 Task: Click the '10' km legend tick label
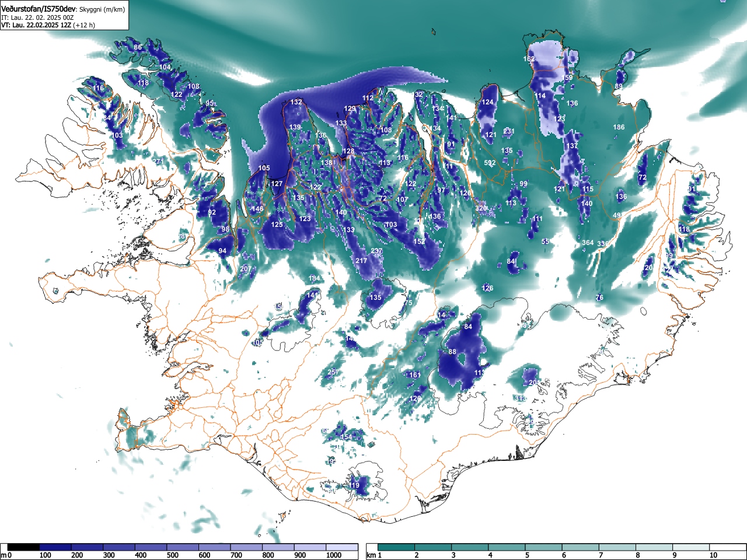(713, 555)
